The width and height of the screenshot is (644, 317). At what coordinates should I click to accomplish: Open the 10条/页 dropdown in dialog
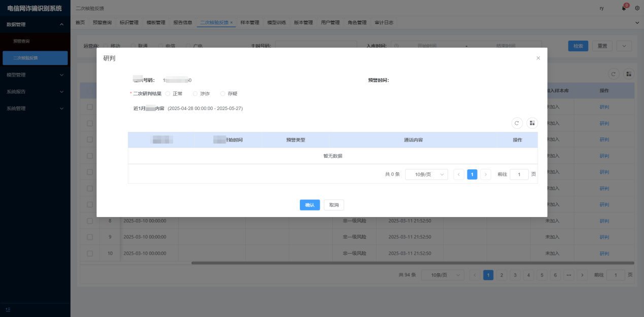pyautogui.click(x=426, y=174)
